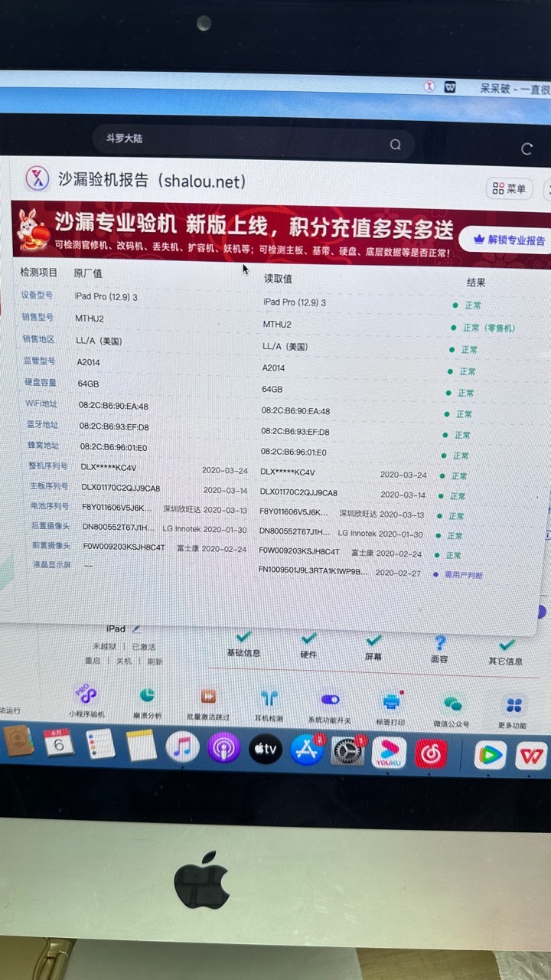Screen dimensions: 551x980
Task: Open Tencent Video from the Dock
Action: [x=491, y=756]
